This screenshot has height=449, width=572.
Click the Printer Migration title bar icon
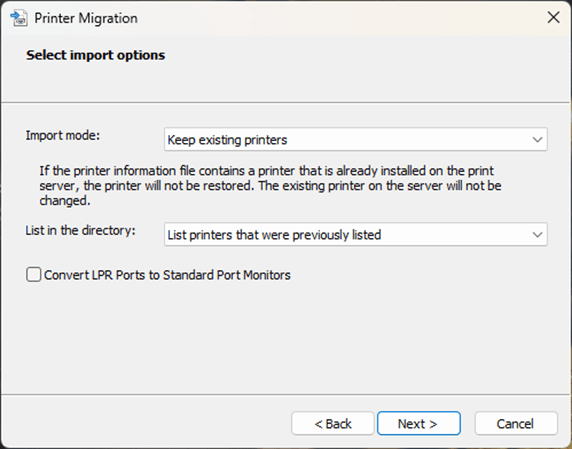[x=19, y=18]
